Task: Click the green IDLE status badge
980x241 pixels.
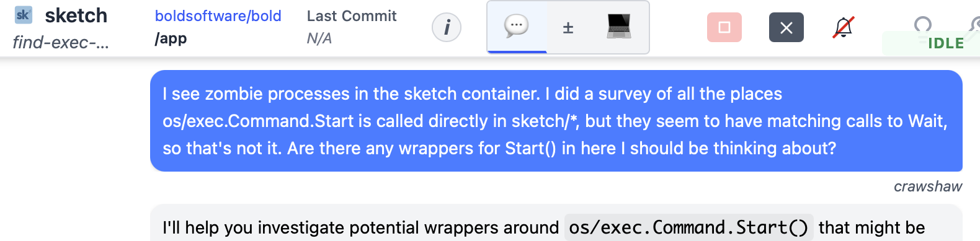Action: [x=932, y=43]
